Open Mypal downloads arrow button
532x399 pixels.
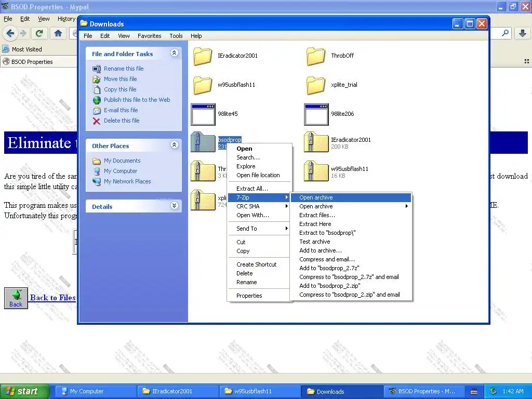[x=523, y=33]
